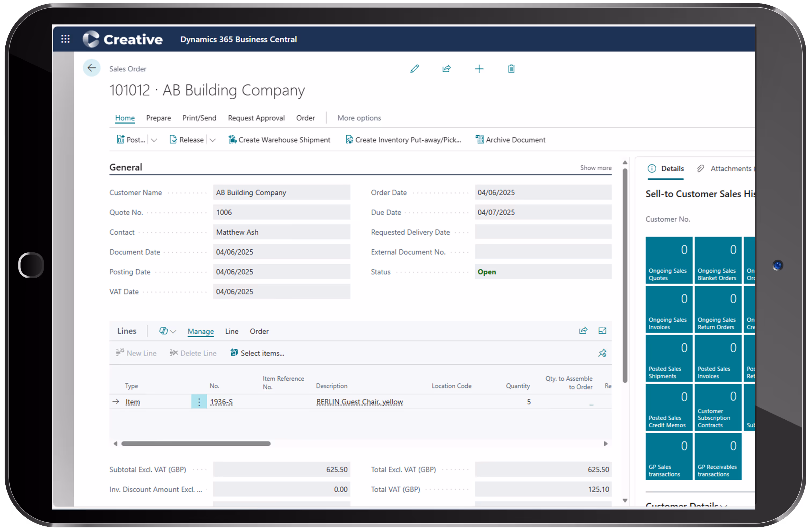Click the Requested Delivery Date field
The image size is (812, 531).
543,232
